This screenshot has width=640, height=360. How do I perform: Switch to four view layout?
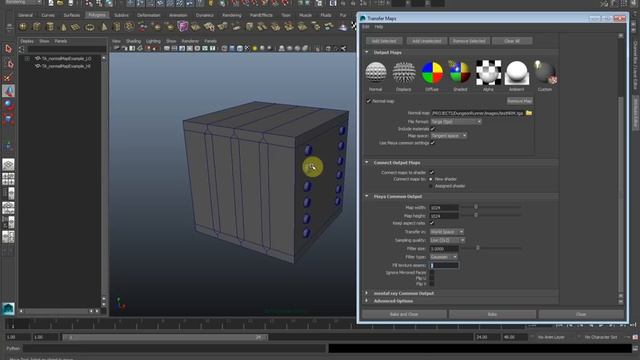(8, 179)
